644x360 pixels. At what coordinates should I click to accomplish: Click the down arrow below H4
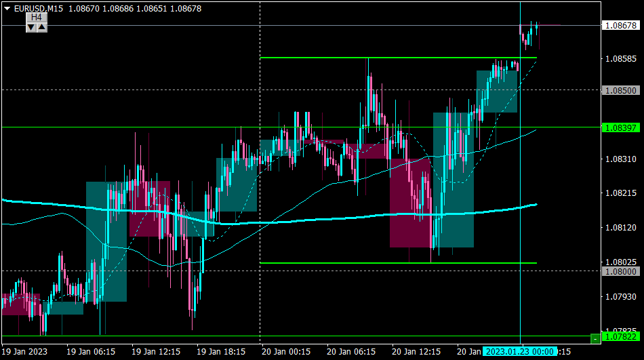(x=31, y=28)
